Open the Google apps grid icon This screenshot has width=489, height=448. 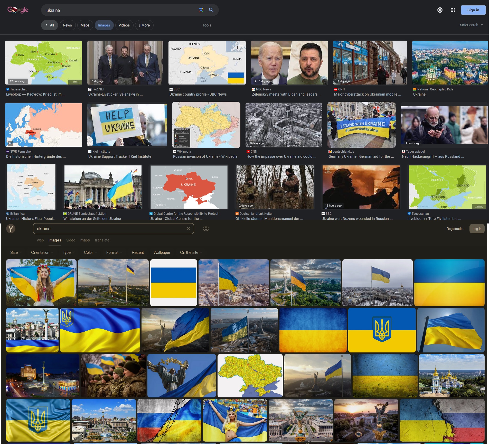(x=453, y=10)
